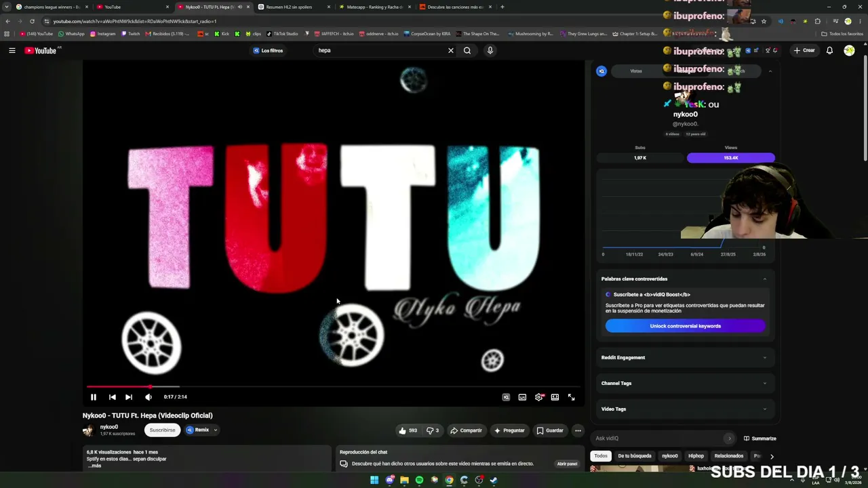Focus the YouTube search field
The width and height of the screenshot is (868, 488).
coord(380,50)
